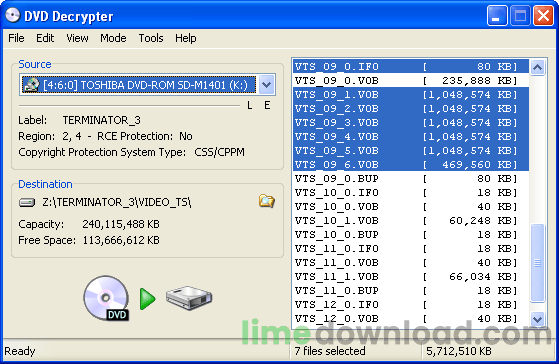Click the drive icon in Source combo box
This screenshot has height=364, width=559.
pos(31,85)
